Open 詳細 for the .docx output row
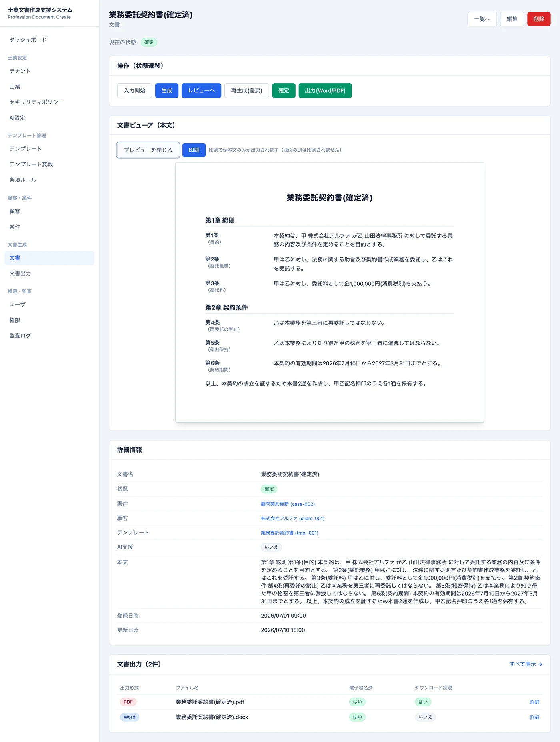The width and height of the screenshot is (560, 742). click(534, 718)
